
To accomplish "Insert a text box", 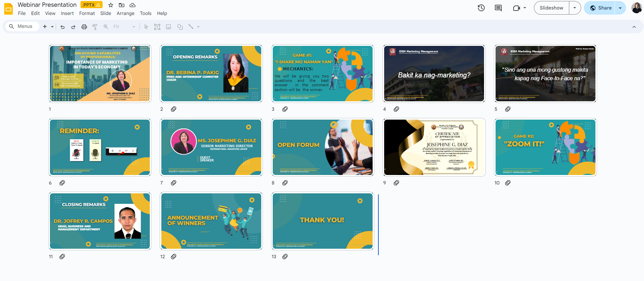I will point(157,27).
